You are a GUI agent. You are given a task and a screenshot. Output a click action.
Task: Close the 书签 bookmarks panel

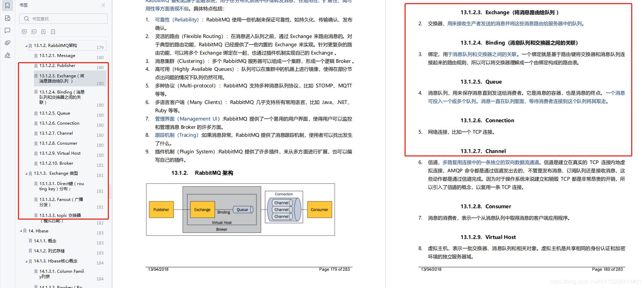pos(103,5)
